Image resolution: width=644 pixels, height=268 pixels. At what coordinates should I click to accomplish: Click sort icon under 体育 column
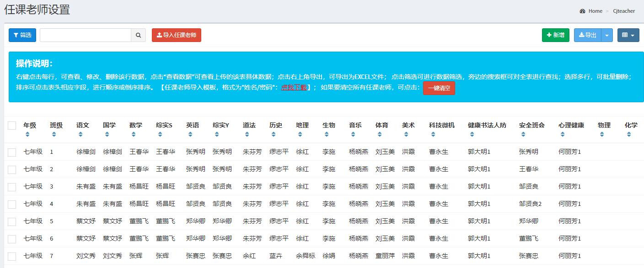tap(380, 134)
